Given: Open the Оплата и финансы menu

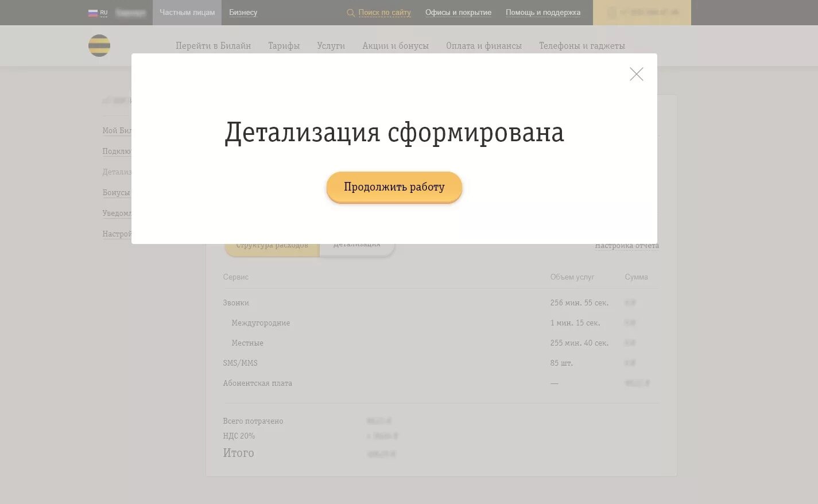Looking at the screenshot, I should [483, 45].
